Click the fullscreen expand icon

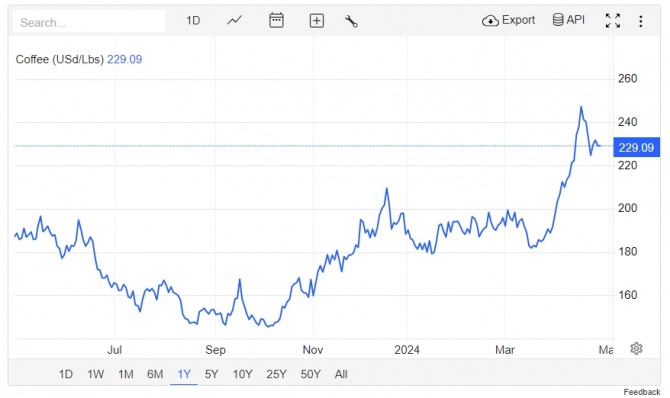tap(613, 21)
